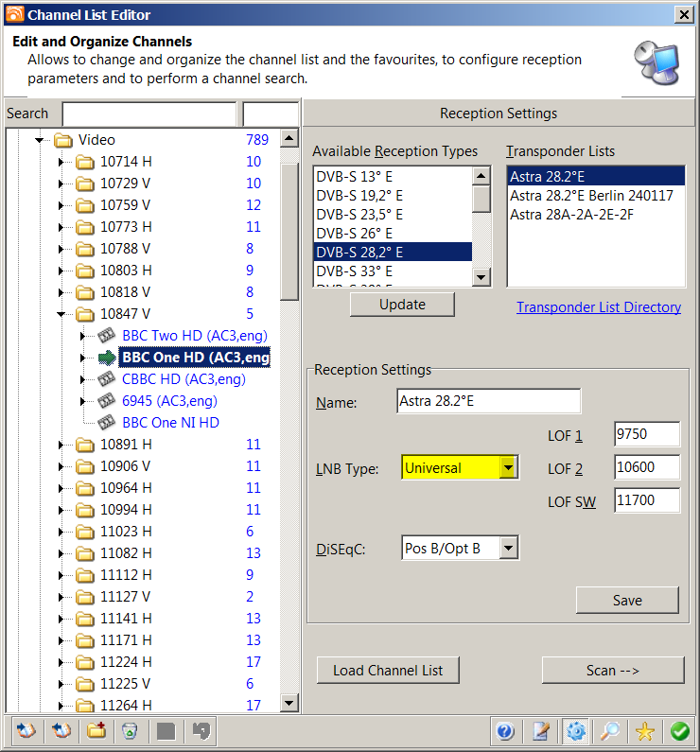Screen dimensions: 700x752
Task: Click the help question mark icon
Action: 505,731
